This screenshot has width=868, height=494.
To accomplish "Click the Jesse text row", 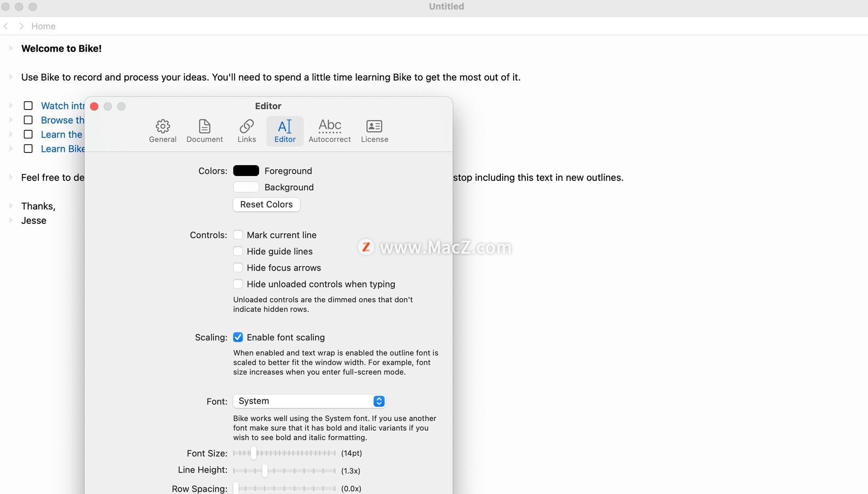I will 34,221.
